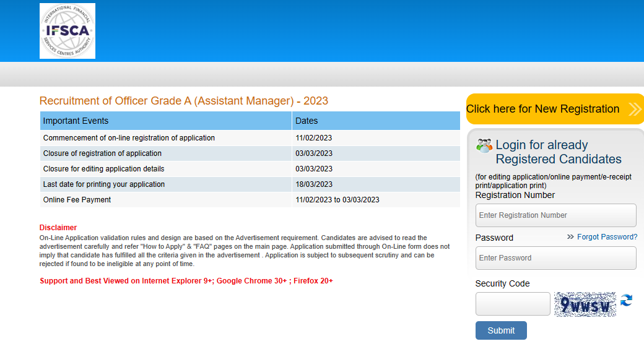Select Closure of registration of application text

tap(102, 153)
